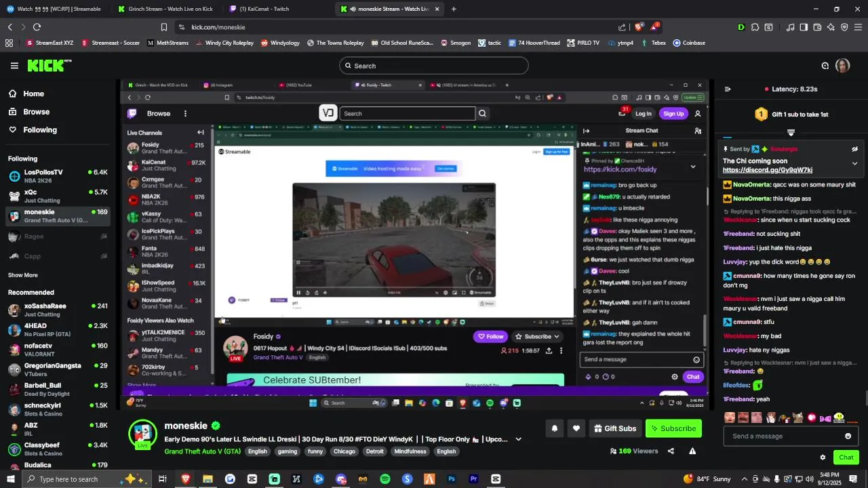The width and height of the screenshot is (868, 488).
Task: Open emoji picker in chat box
Action: 848,436
